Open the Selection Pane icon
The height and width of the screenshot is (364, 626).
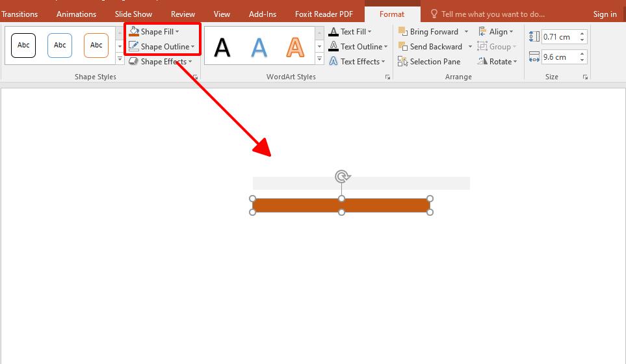[x=403, y=62]
